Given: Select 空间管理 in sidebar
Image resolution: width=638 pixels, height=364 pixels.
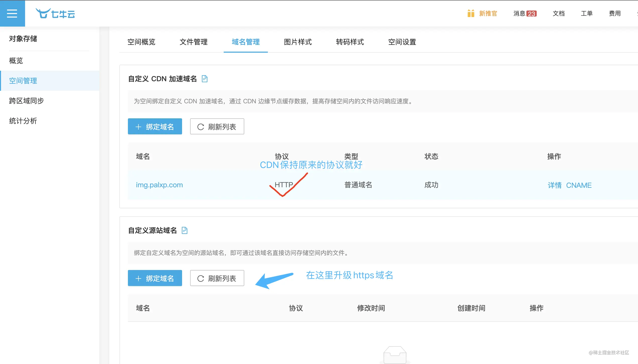Looking at the screenshot, I should [50, 81].
